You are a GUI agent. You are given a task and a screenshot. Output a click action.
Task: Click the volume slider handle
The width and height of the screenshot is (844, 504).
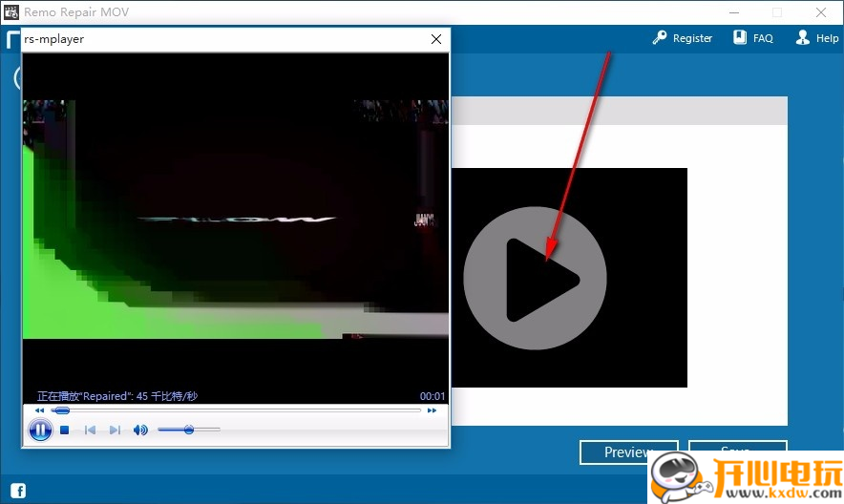pos(189,430)
